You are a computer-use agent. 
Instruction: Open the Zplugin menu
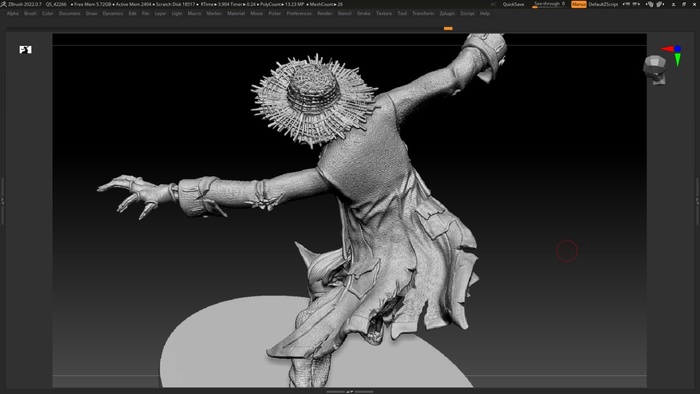click(x=447, y=13)
